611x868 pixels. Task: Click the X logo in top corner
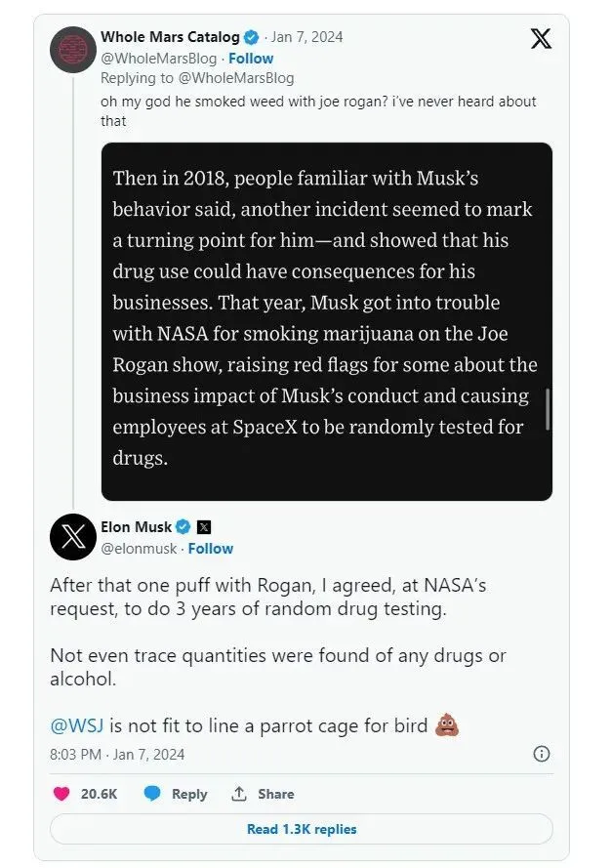(540, 39)
